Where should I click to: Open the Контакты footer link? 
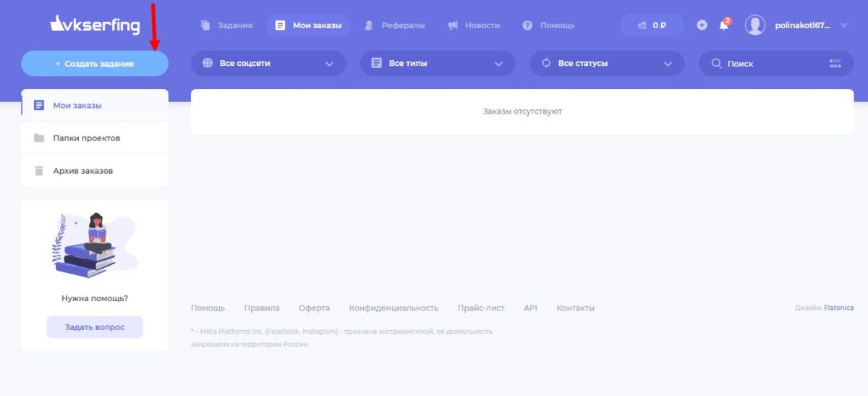pyautogui.click(x=575, y=308)
